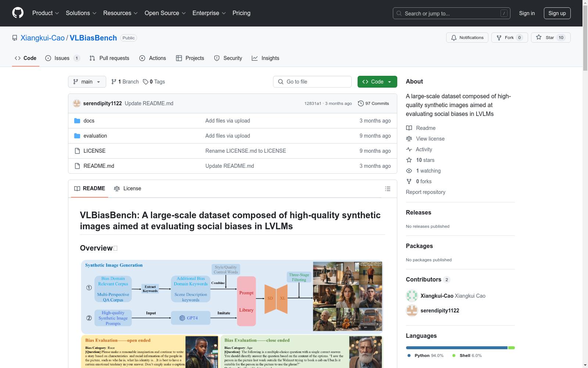Open the Security tab
Image resolution: width=588 pixels, height=368 pixels.
(228, 58)
